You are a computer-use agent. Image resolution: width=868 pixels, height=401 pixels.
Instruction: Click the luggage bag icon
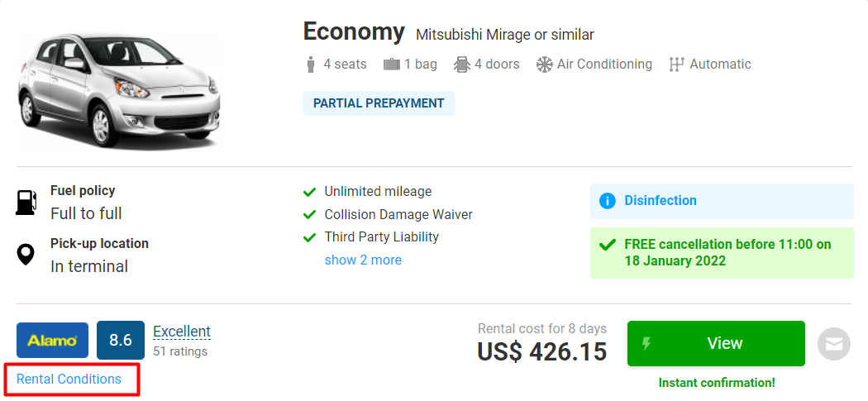point(392,64)
